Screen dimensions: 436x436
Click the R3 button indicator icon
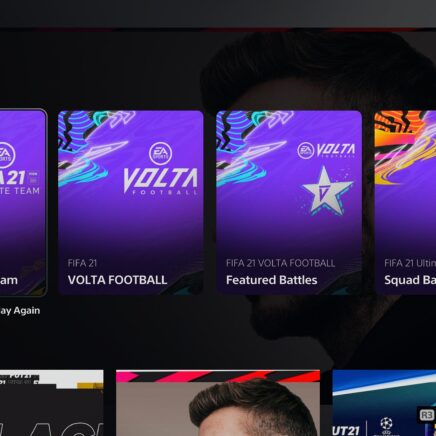pos(426,415)
